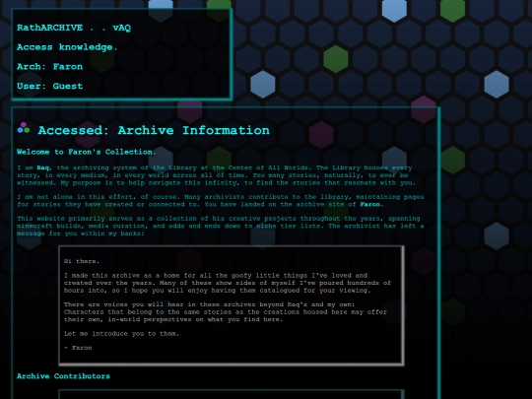Click the paragraph starting 'There are voices'

226,312
